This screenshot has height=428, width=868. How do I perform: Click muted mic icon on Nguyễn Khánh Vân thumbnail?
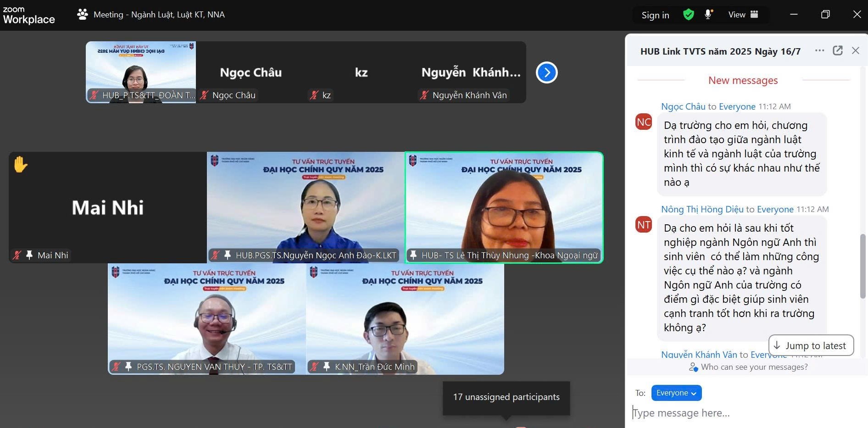(425, 95)
